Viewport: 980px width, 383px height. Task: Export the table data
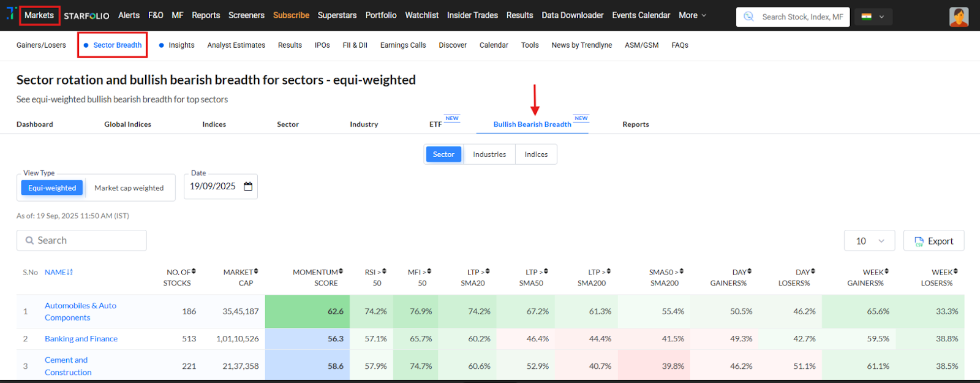[x=933, y=241]
